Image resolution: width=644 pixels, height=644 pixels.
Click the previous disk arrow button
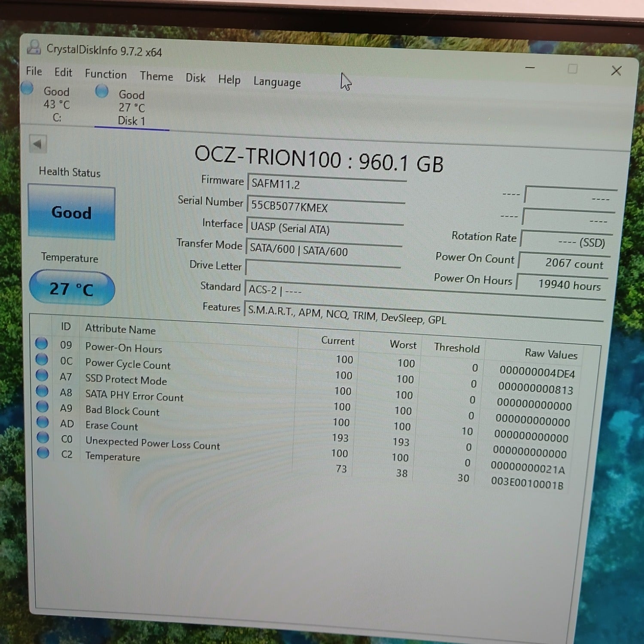pos(38,144)
